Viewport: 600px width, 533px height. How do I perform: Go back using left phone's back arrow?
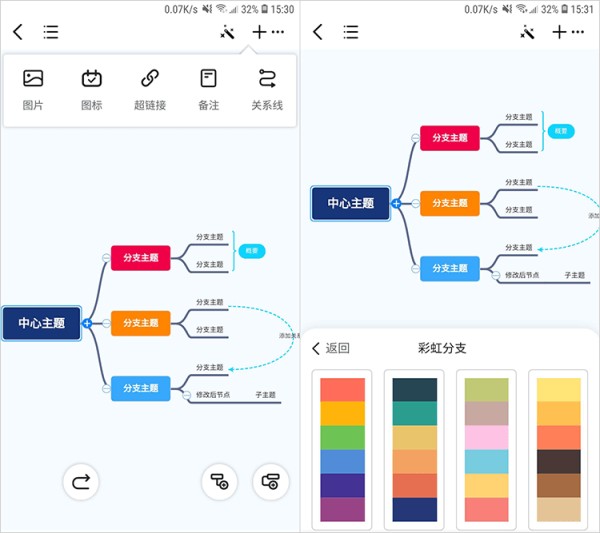pyautogui.click(x=18, y=32)
